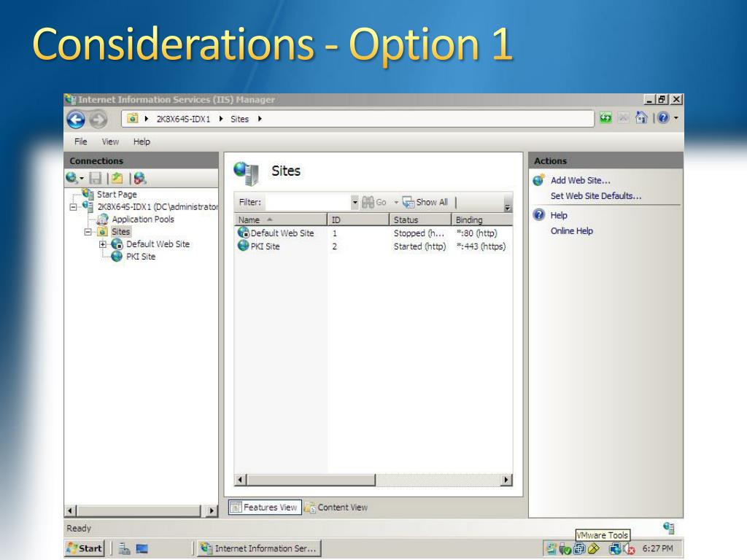This screenshot has height=560, width=747.
Task: Click Delete Connection icon in Connections toolbar
Action: 139,178
